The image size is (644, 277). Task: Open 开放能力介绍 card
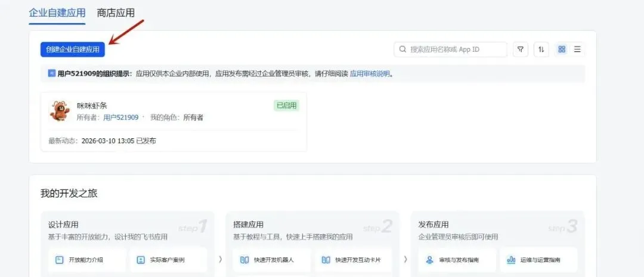[86, 260]
